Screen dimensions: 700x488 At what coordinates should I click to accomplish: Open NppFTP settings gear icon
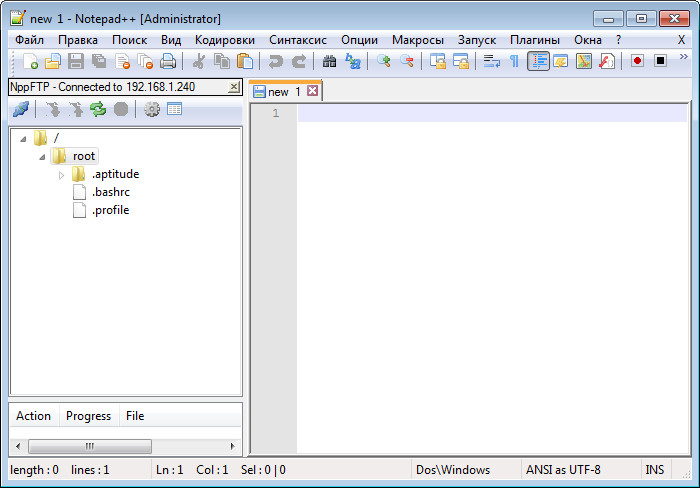[152, 109]
